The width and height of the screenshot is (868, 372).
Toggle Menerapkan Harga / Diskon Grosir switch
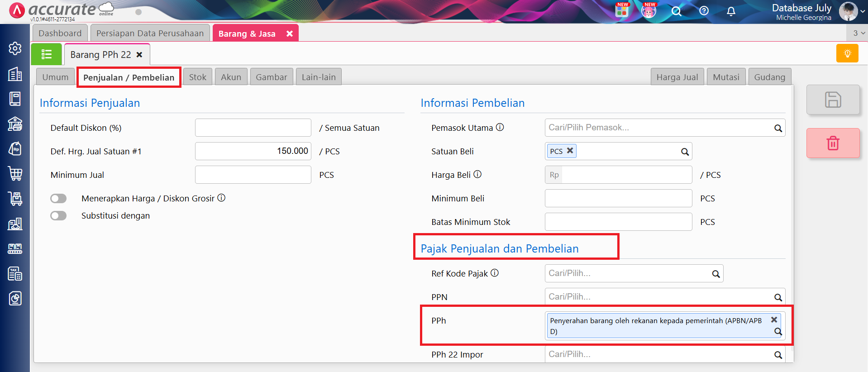click(x=58, y=198)
